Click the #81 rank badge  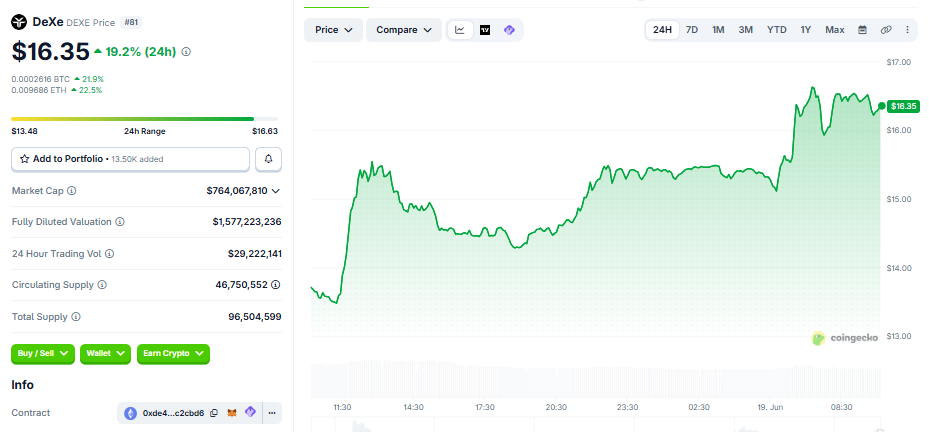point(131,23)
